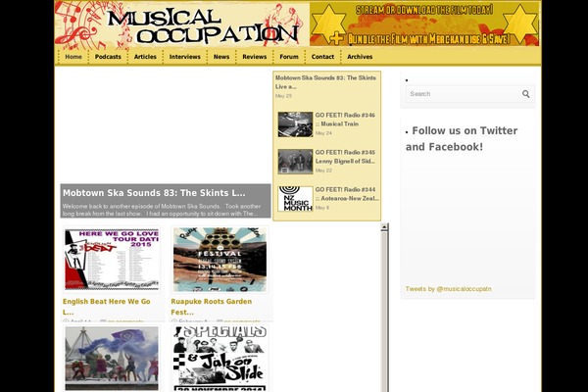Browse the Archives menu item
This screenshot has width=588, height=392.
coord(360,57)
